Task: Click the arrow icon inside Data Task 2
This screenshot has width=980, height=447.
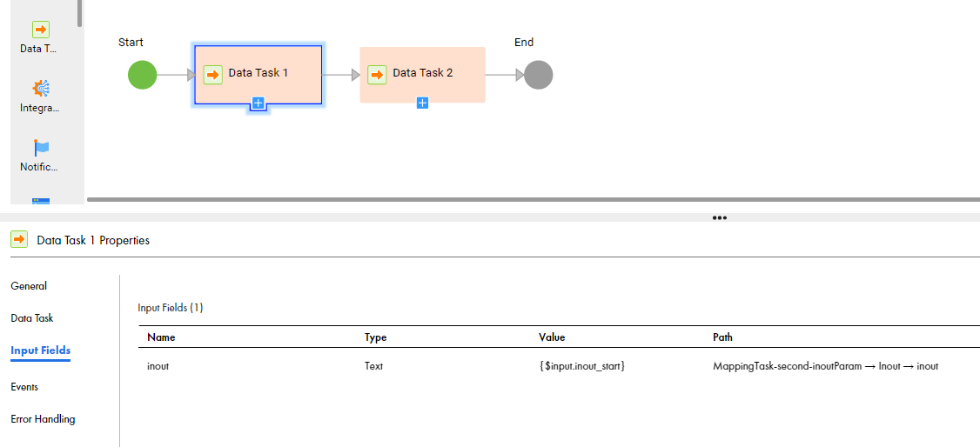Action: (x=377, y=75)
